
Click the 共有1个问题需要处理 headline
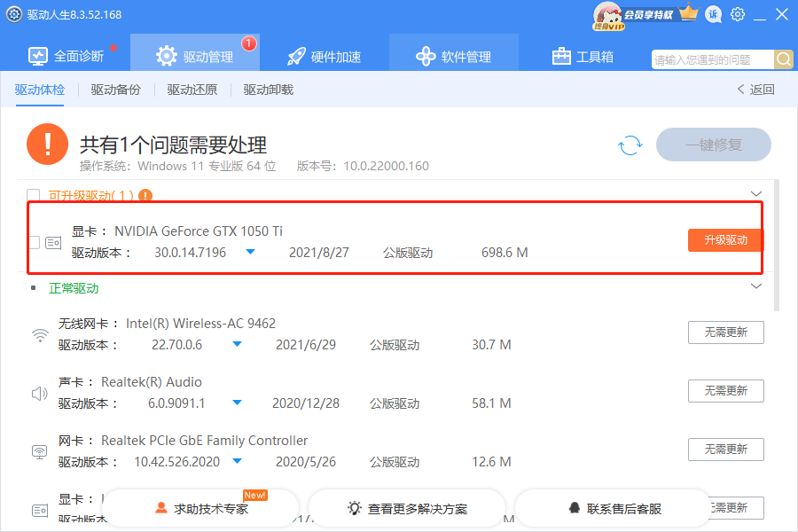[173, 145]
